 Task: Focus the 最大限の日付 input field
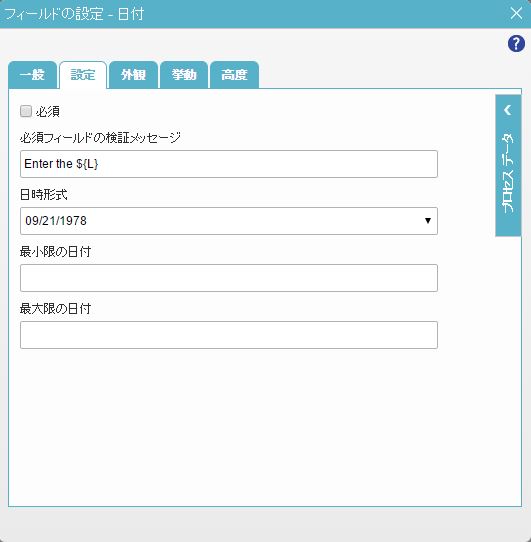pos(229,335)
